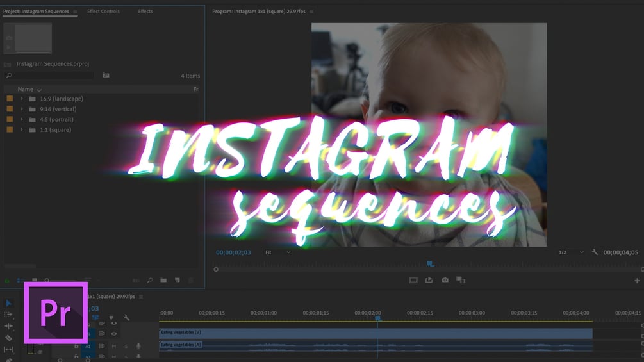Click Program: Instagram 1x1 (square) panel tab
Image resolution: width=644 pixels, height=362 pixels.
tap(259, 12)
